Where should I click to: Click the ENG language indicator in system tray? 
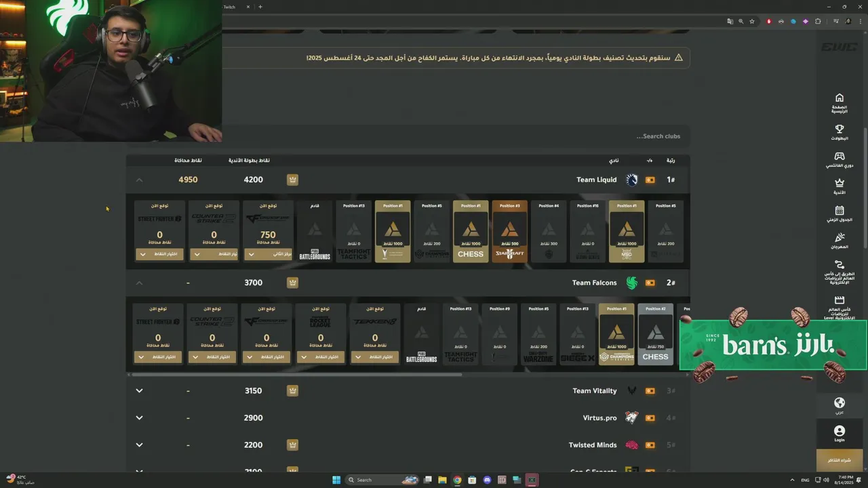pos(805,480)
